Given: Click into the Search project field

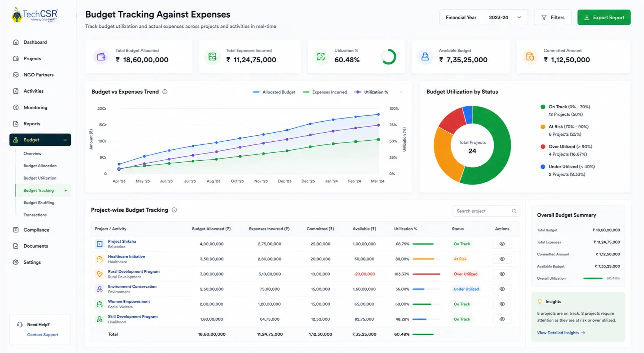Looking at the screenshot, I should (486, 211).
